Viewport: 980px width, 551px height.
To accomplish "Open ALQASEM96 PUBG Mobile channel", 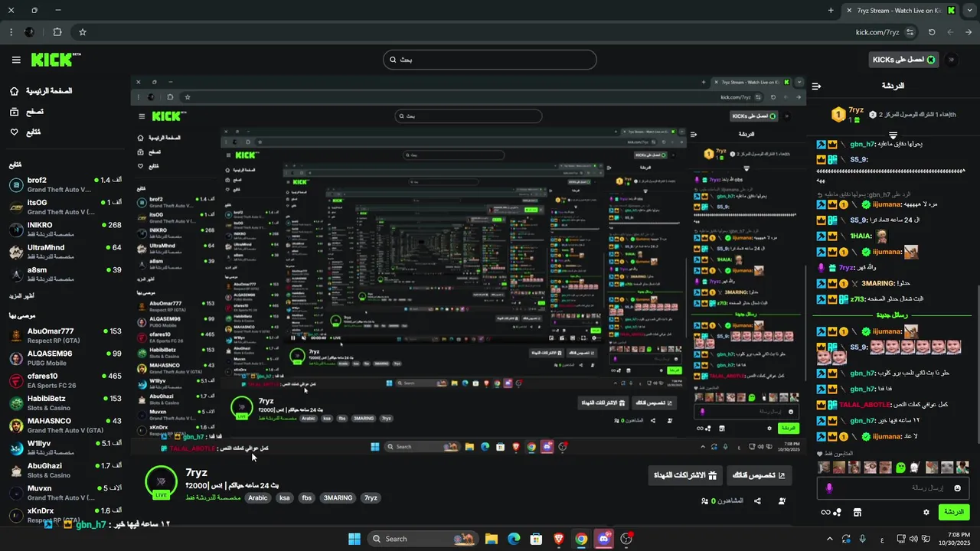I will (x=65, y=358).
